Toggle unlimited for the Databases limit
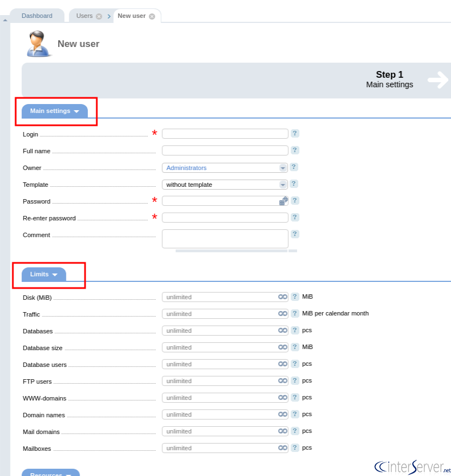 (283, 330)
